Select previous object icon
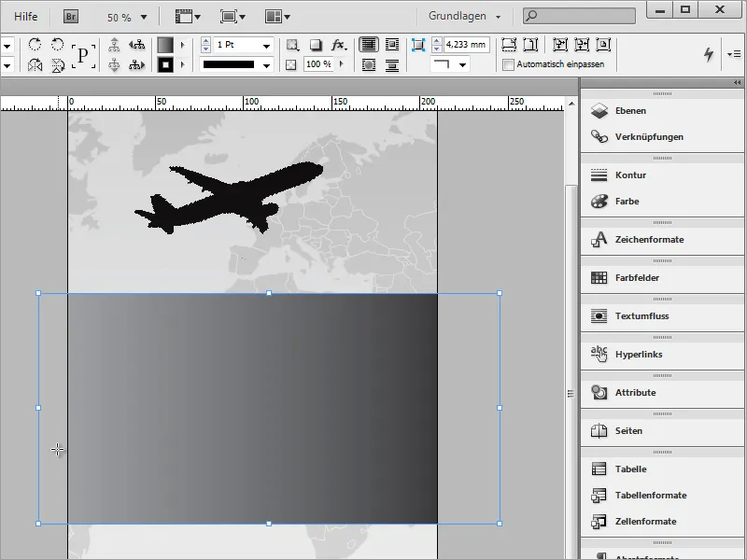 [137, 45]
